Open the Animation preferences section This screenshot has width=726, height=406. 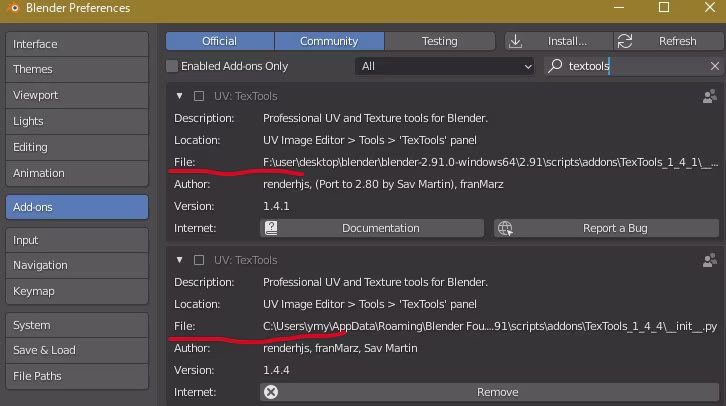[x=77, y=173]
